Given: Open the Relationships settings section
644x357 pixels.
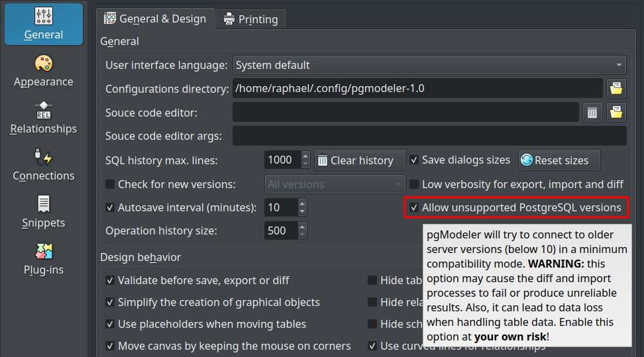Looking at the screenshot, I should point(44,119).
